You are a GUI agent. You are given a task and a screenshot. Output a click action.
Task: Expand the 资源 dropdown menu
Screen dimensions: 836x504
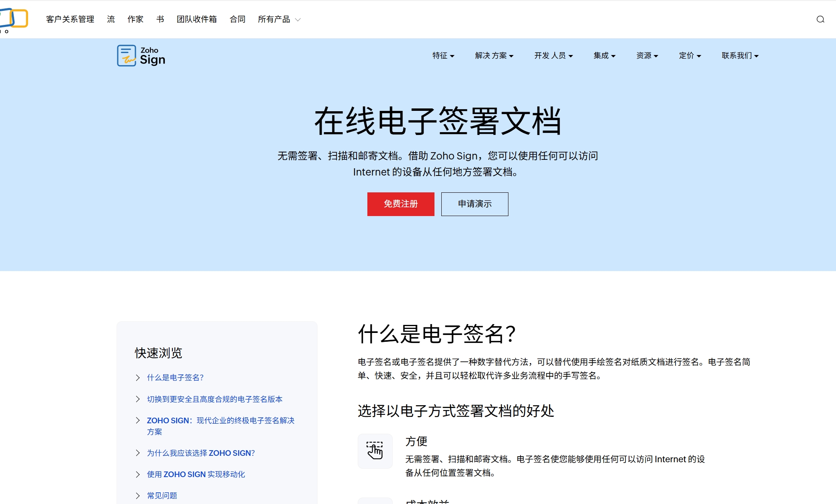(x=647, y=55)
